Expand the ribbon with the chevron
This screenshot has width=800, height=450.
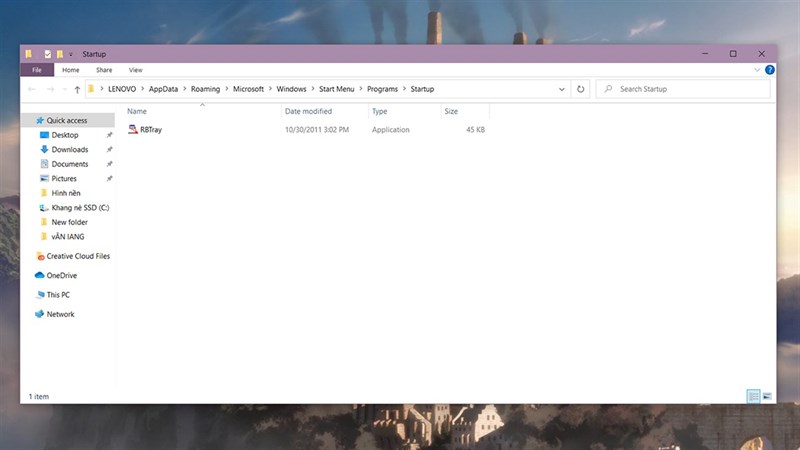[757, 70]
